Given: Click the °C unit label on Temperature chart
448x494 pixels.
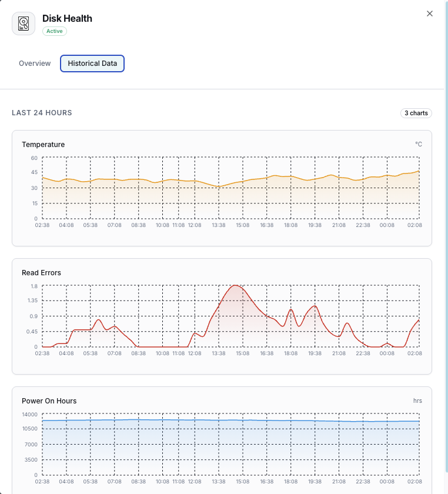Looking at the screenshot, I should point(418,144).
